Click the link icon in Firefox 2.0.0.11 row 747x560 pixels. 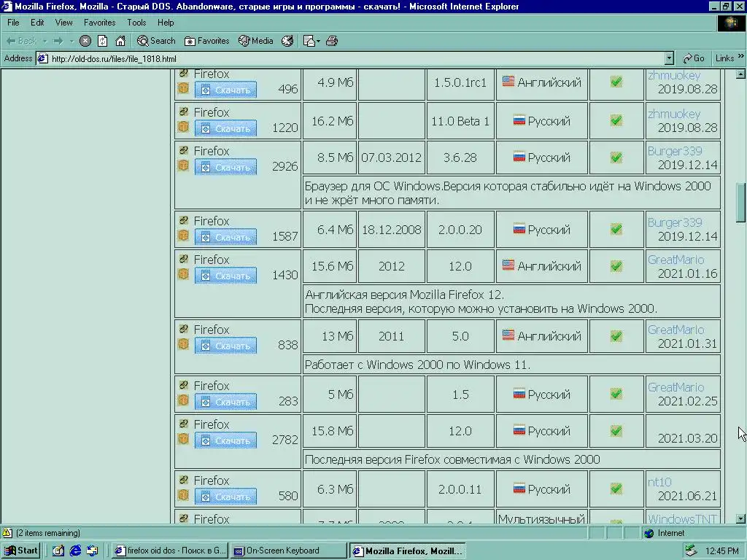[183, 480]
